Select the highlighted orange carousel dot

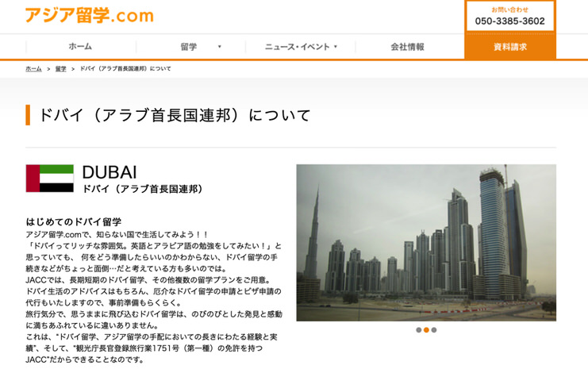[426, 330]
